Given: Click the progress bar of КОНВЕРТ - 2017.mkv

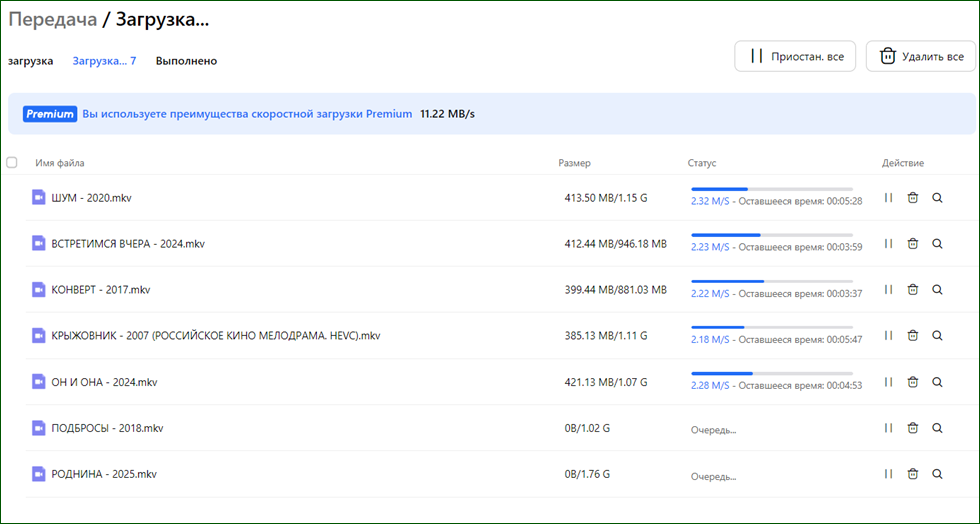Looking at the screenshot, I should (772, 281).
